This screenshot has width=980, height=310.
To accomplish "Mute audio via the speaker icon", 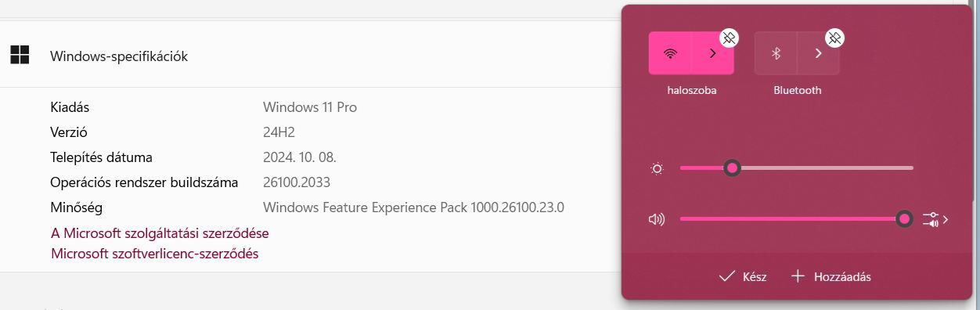I will tap(657, 219).
